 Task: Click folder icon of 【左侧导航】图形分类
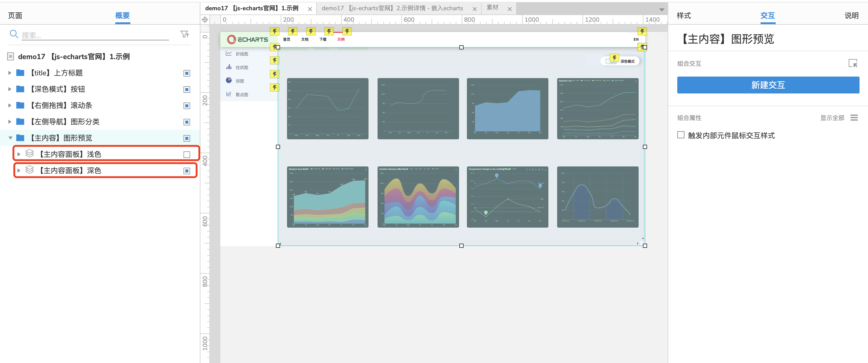[20, 122]
